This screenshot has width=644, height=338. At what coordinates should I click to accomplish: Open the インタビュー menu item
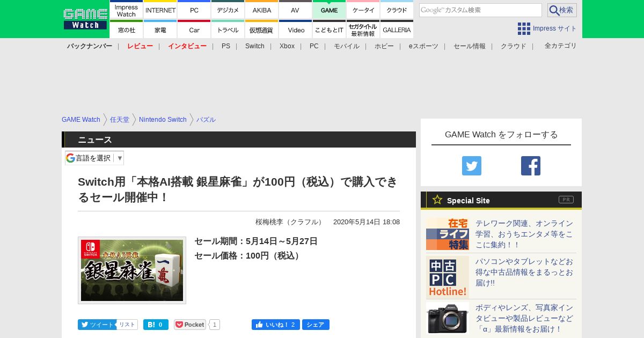click(x=187, y=46)
